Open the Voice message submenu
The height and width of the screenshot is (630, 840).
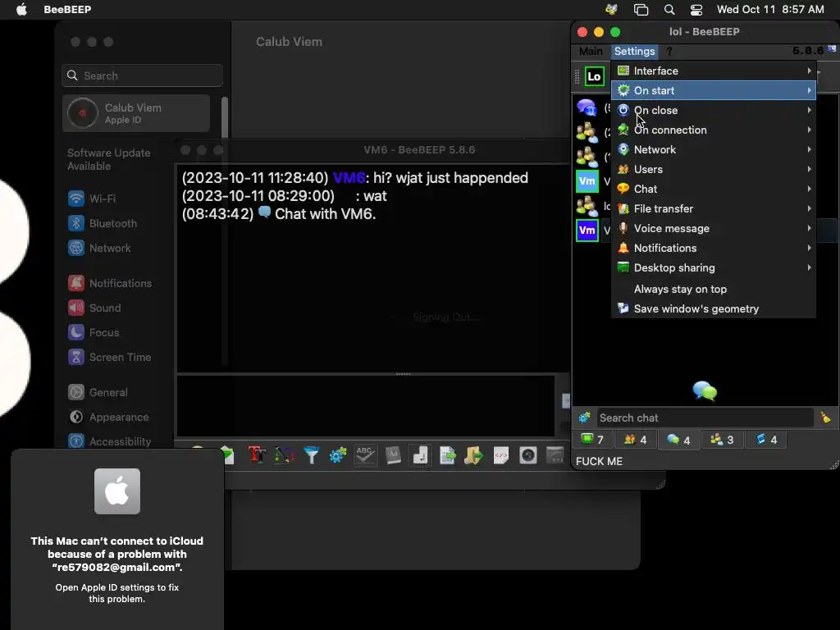click(714, 228)
